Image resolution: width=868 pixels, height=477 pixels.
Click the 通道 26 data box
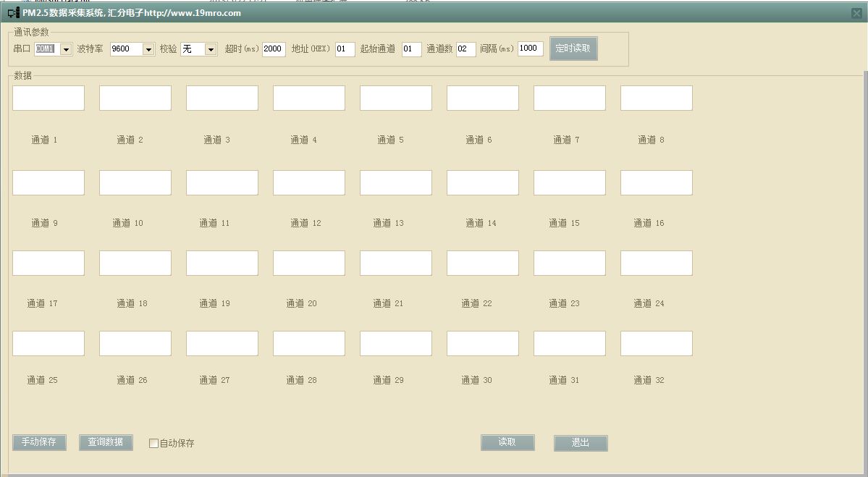135,344
